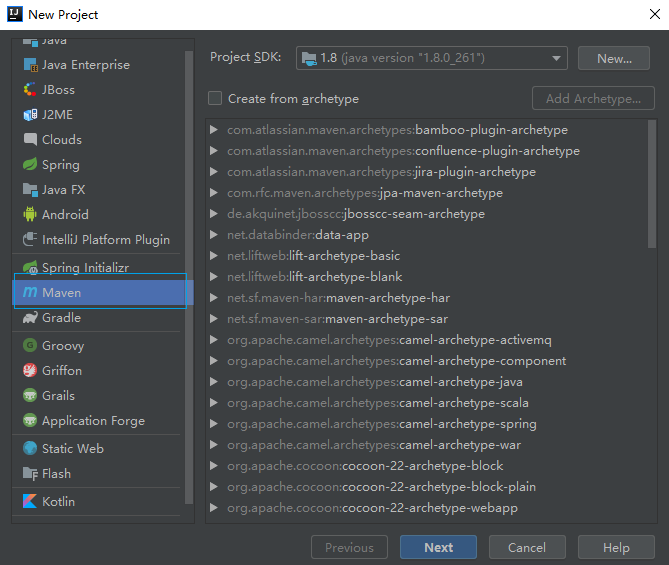Click the Android robot icon

(30, 215)
